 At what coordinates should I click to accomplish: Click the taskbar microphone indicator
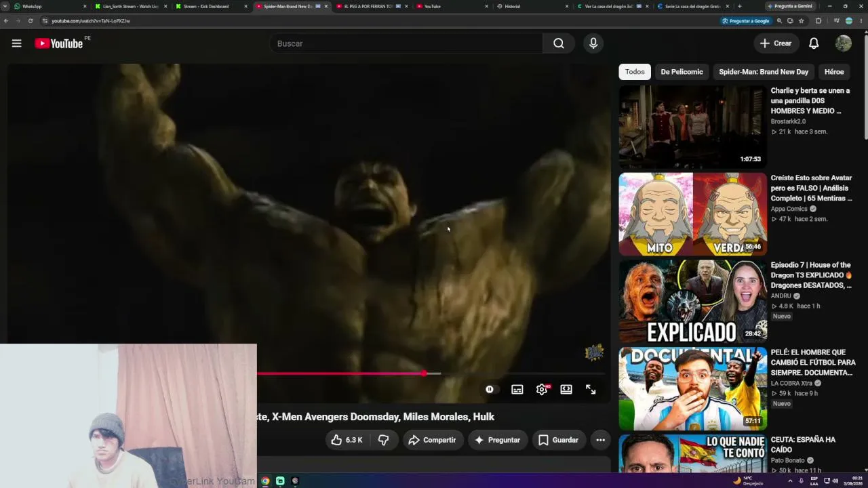coord(802,481)
